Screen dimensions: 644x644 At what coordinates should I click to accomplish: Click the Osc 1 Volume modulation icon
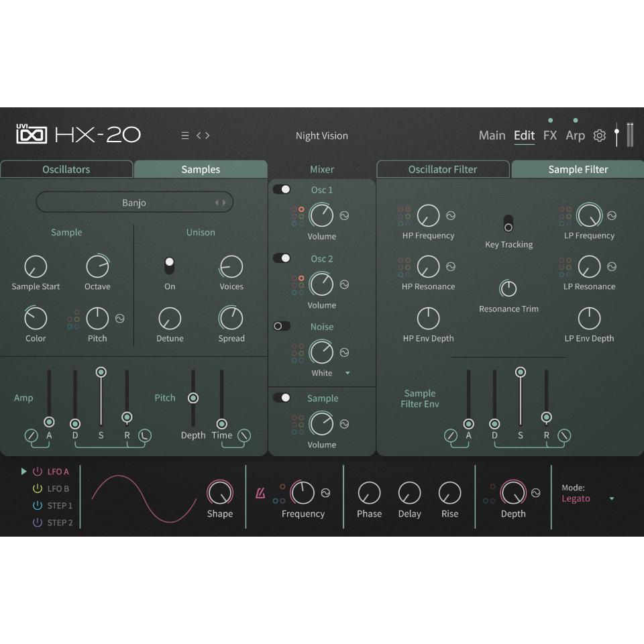344,215
